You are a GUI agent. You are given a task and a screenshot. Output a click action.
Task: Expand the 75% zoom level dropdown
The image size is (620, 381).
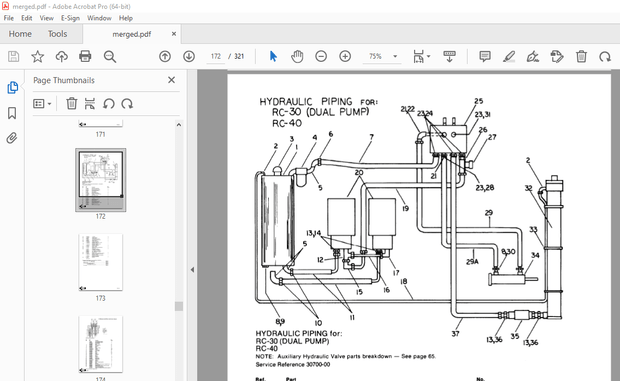click(x=395, y=57)
